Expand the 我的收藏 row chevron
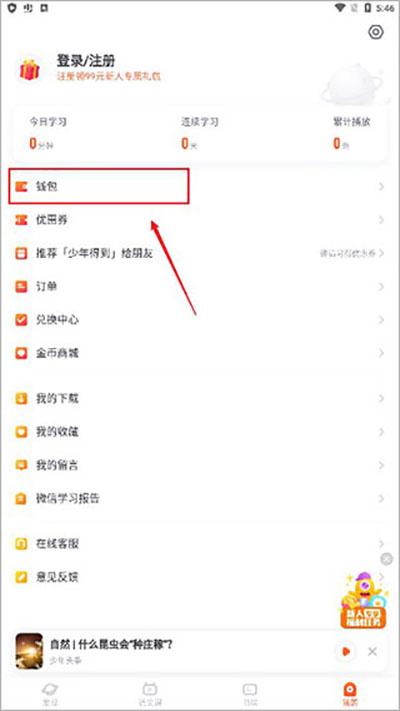Screen dimensions: 400x711 click(381, 432)
